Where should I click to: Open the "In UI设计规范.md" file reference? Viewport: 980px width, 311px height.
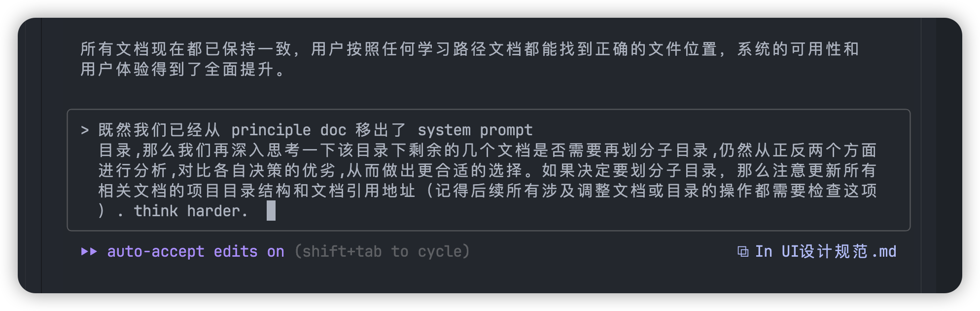(x=825, y=252)
